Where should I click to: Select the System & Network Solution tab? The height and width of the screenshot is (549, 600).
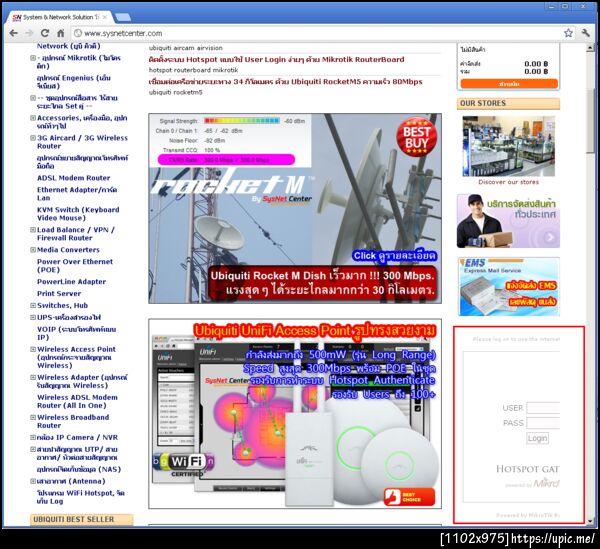(x=56, y=17)
